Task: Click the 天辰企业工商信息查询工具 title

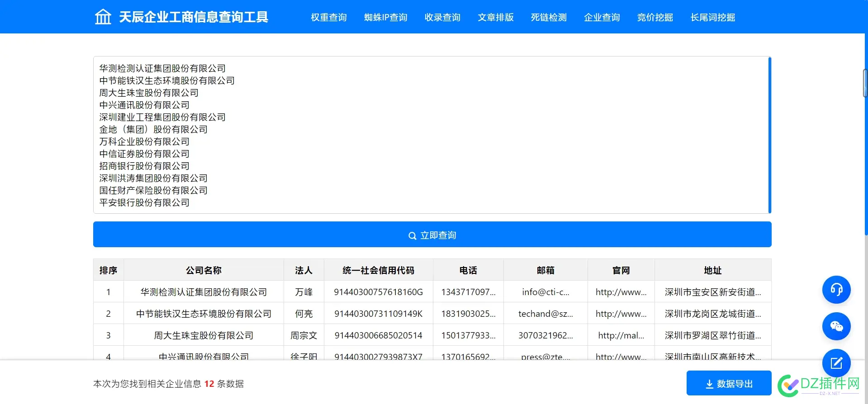Action: point(194,17)
